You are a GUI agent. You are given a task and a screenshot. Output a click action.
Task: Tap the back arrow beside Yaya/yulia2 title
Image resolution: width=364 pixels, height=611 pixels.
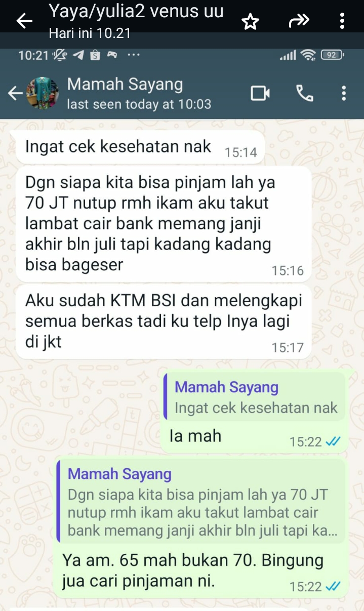[24, 21]
